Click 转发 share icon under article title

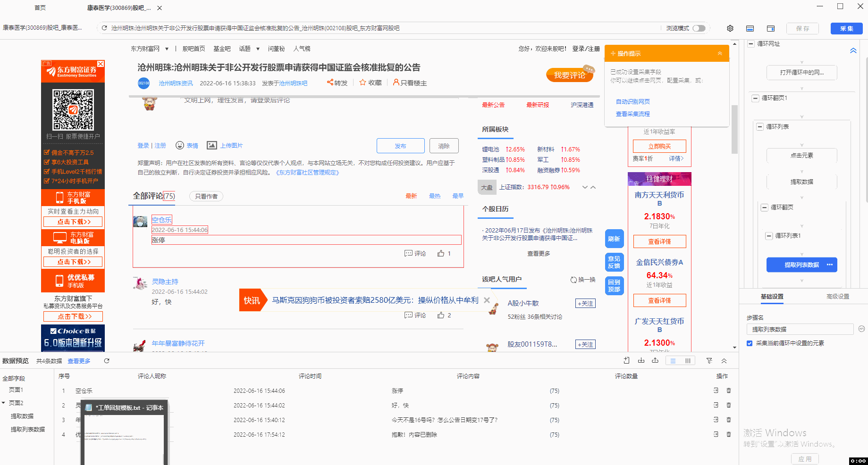click(x=330, y=83)
